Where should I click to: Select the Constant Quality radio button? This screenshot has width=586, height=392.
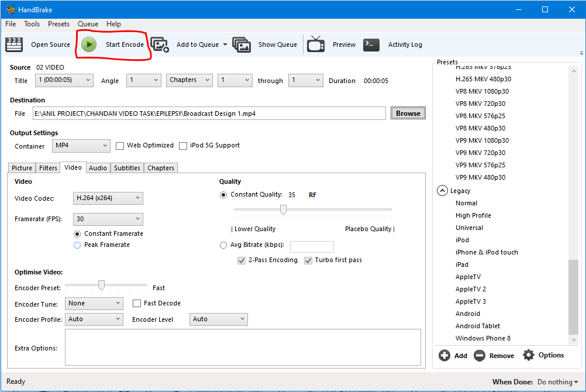223,195
